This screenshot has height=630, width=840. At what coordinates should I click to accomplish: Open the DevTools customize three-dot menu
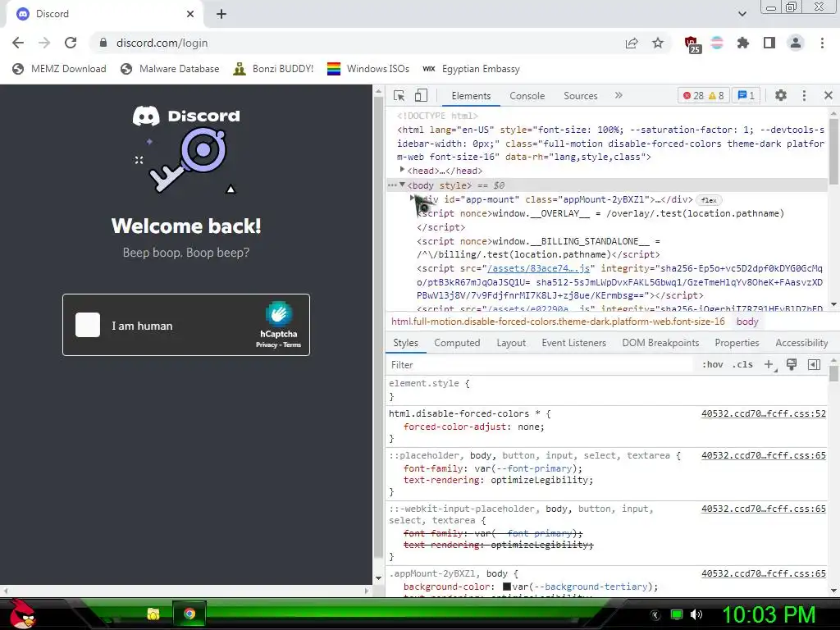(x=804, y=95)
